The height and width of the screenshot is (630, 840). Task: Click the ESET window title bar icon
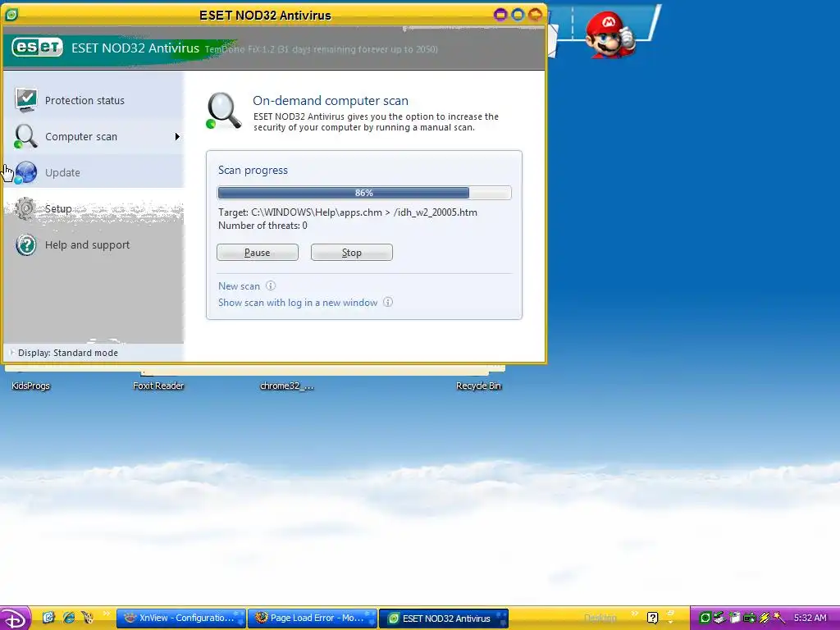pyautogui.click(x=11, y=15)
